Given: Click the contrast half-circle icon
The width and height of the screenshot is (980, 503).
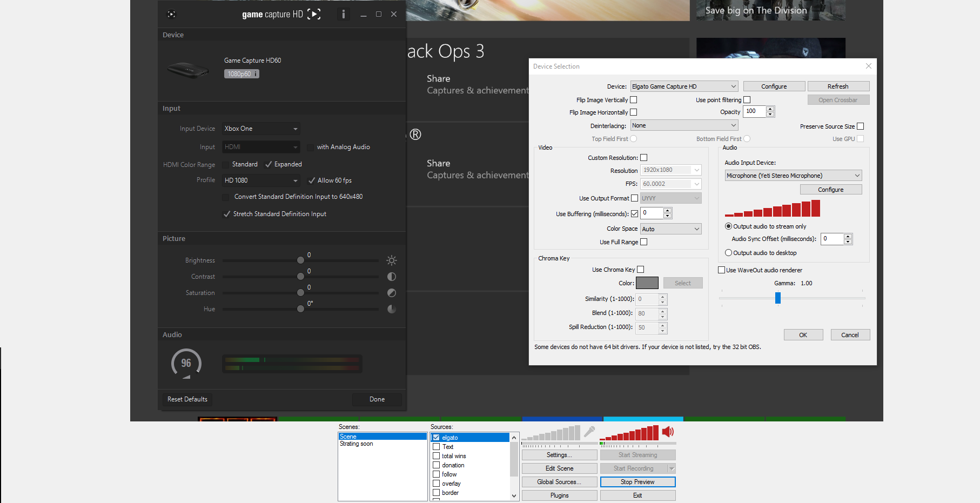Looking at the screenshot, I should (x=392, y=277).
